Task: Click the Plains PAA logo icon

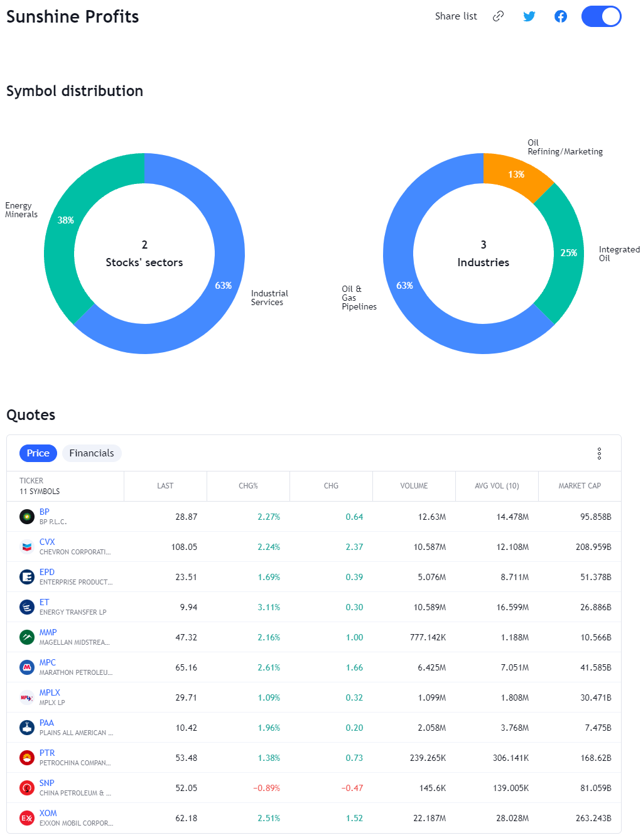Action: (27, 728)
